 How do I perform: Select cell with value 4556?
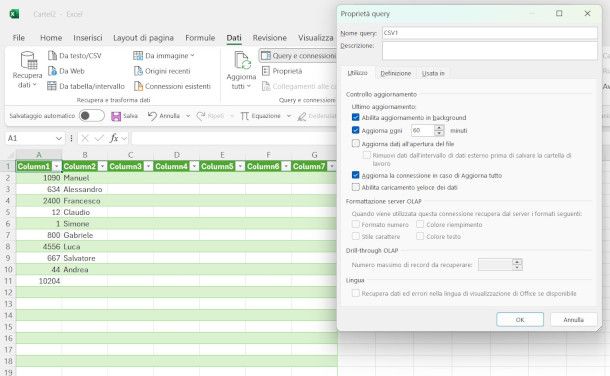pos(39,247)
